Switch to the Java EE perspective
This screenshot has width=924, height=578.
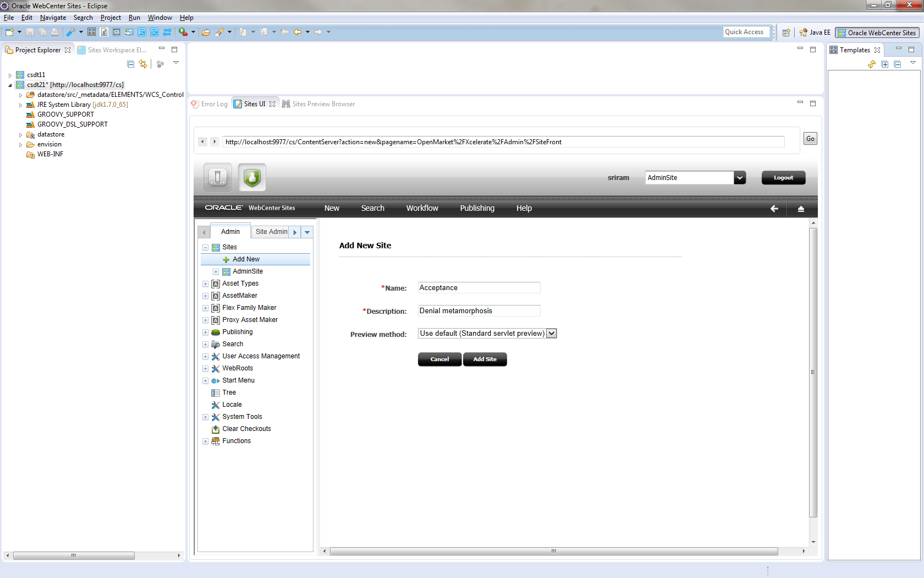[815, 32]
